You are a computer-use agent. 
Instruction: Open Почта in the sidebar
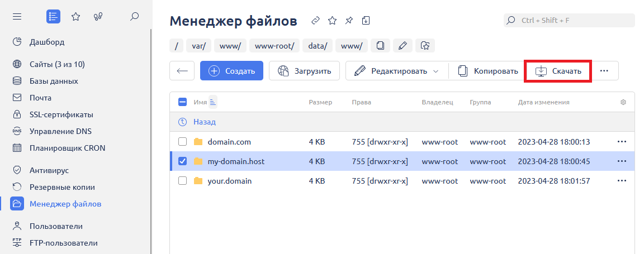point(40,98)
